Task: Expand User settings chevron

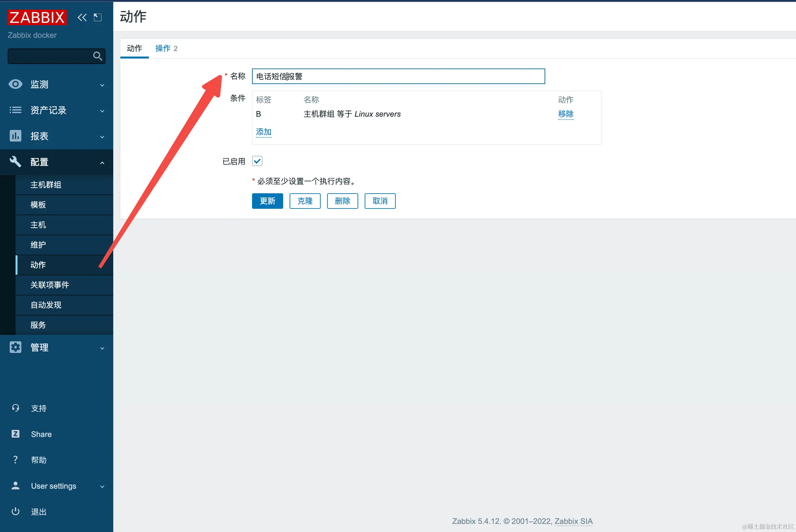Action: tap(102, 486)
